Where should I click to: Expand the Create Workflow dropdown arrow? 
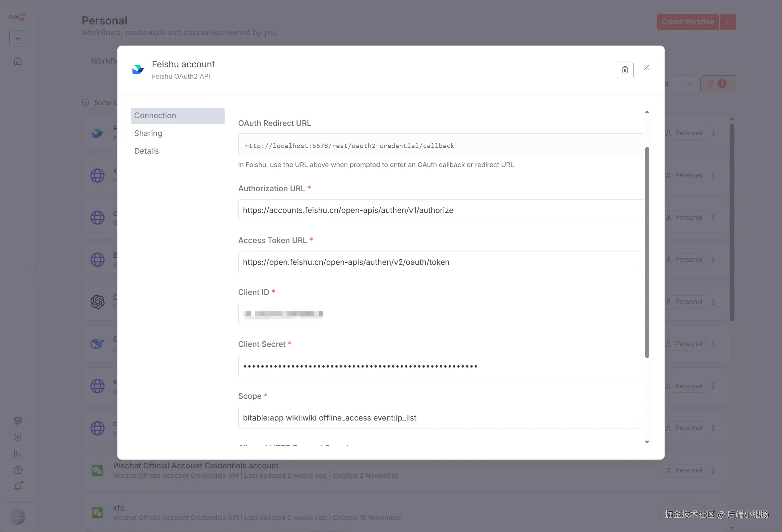(x=727, y=22)
